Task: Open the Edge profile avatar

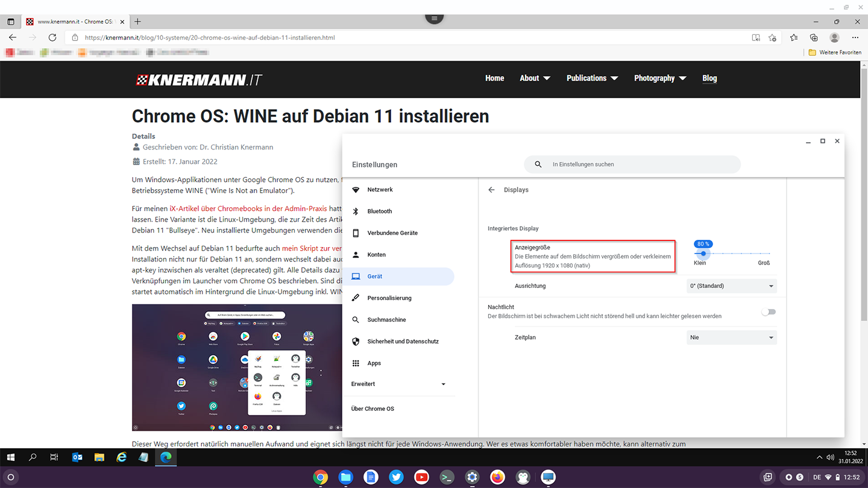Action: [834, 37]
